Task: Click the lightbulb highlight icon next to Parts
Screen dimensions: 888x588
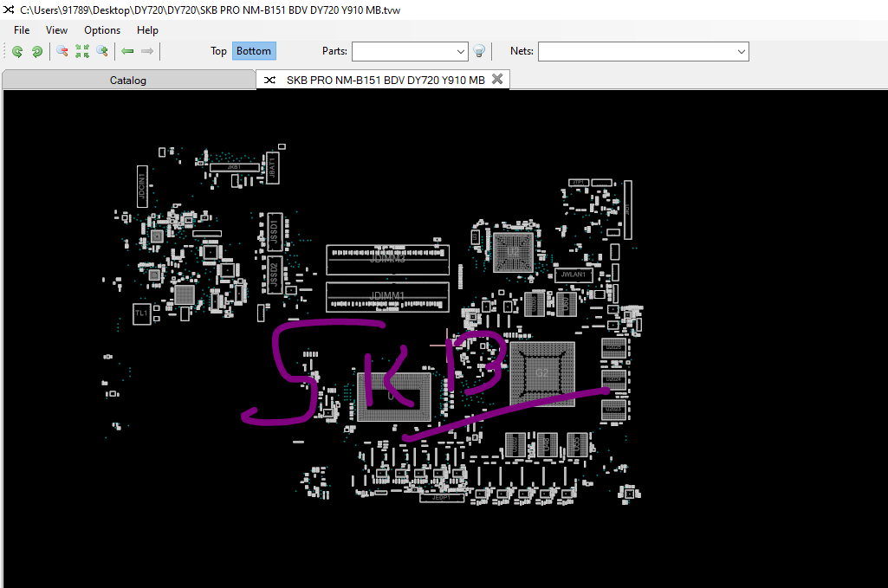Action: click(479, 51)
